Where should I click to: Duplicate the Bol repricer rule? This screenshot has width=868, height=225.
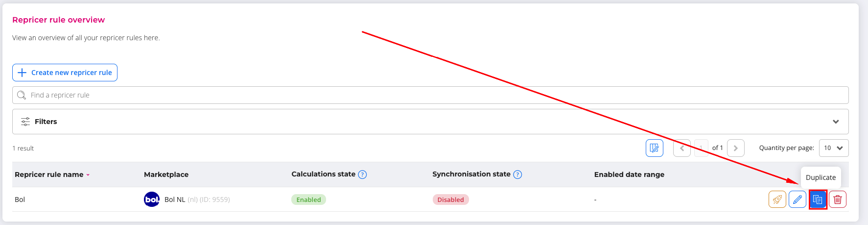818,200
